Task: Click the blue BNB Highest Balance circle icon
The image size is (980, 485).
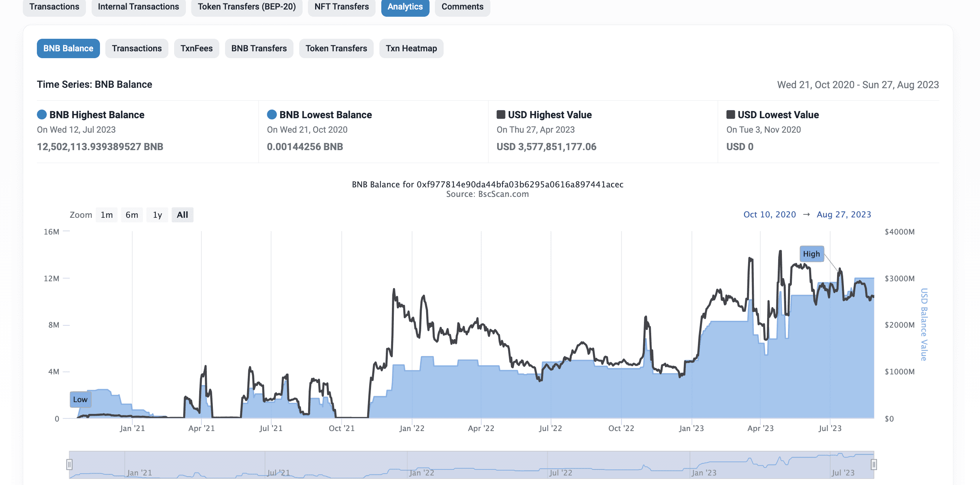Action: tap(42, 114)
